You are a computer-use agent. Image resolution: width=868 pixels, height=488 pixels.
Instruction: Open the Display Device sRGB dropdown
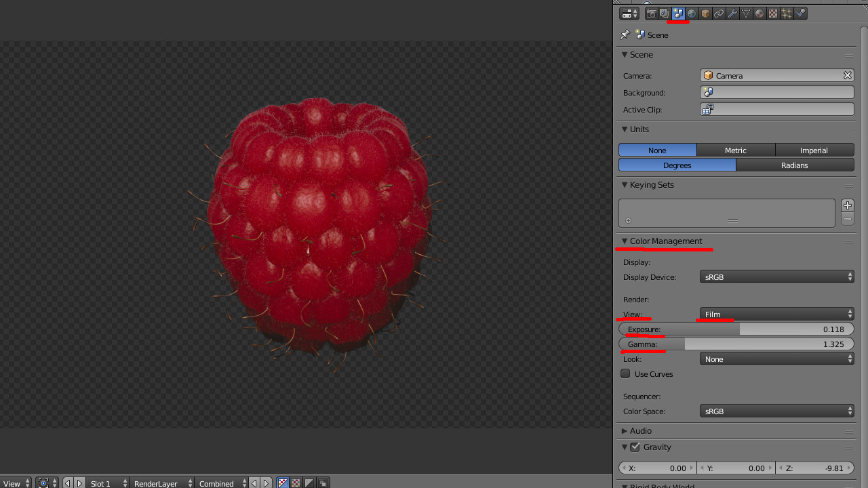776,277
